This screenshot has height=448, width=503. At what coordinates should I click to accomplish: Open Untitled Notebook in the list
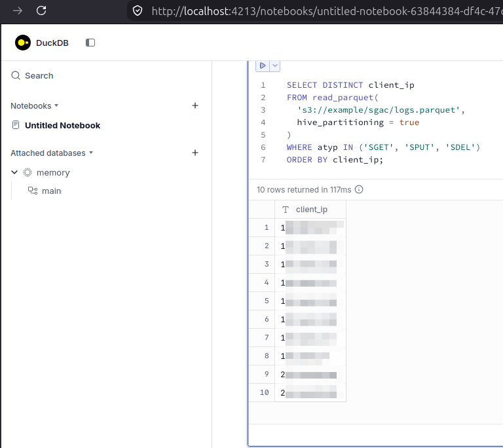63,126
